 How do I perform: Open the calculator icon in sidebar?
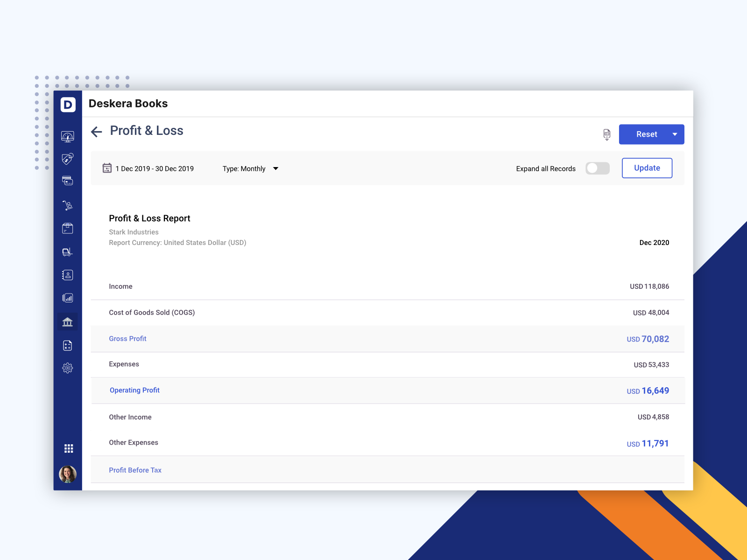(68, 345)
